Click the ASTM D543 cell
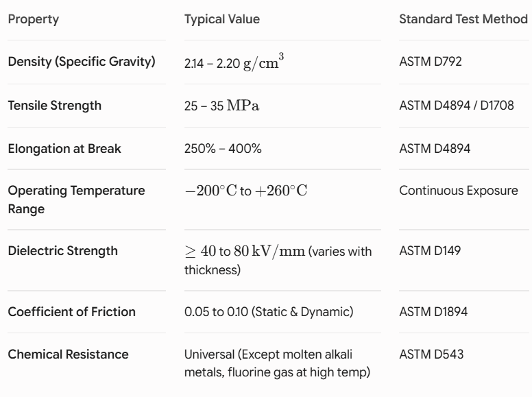The width and height of the screenshot is (532, 397). tap(431, 354)
